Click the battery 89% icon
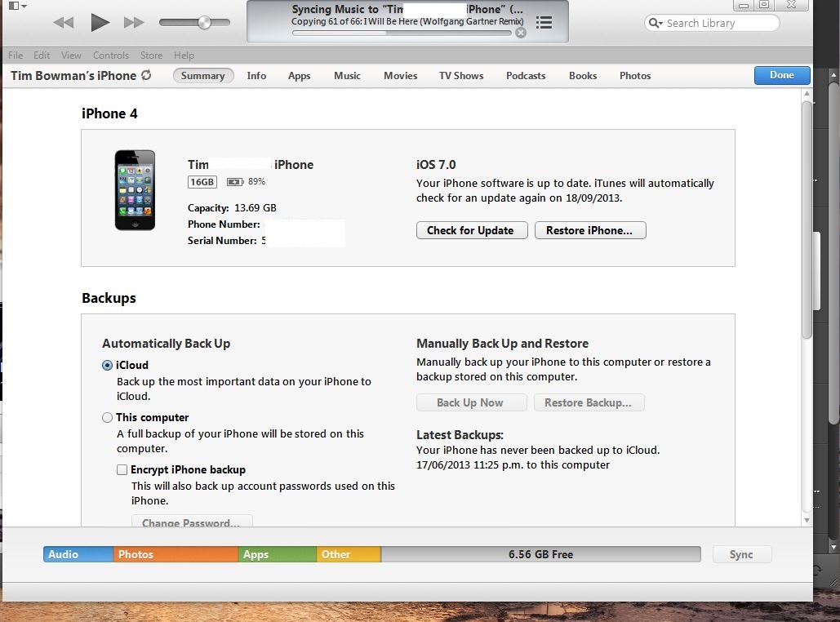 coord(234,181)
